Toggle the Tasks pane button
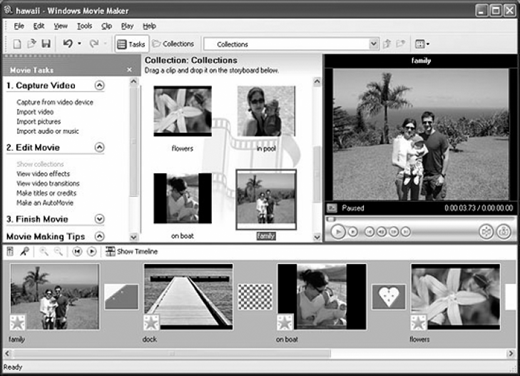520x376 pixels. tap(132, 44)
